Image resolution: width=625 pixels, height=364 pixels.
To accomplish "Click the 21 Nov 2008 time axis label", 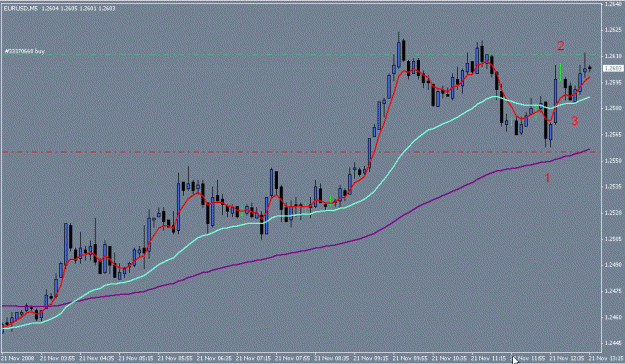I will [18, 358].
